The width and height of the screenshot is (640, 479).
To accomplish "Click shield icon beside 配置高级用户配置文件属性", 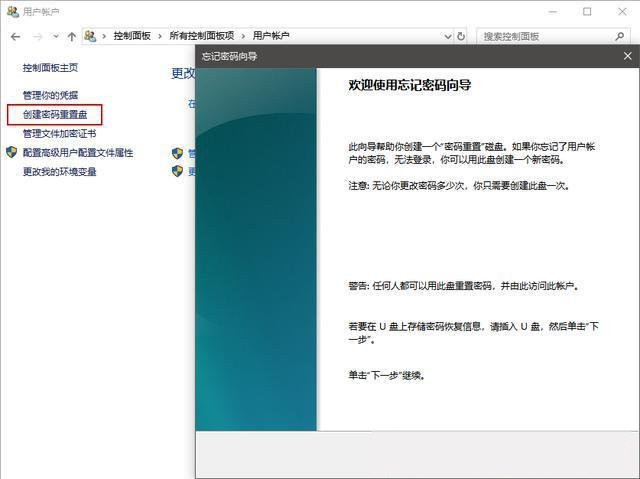I will (x=12, y=153).
